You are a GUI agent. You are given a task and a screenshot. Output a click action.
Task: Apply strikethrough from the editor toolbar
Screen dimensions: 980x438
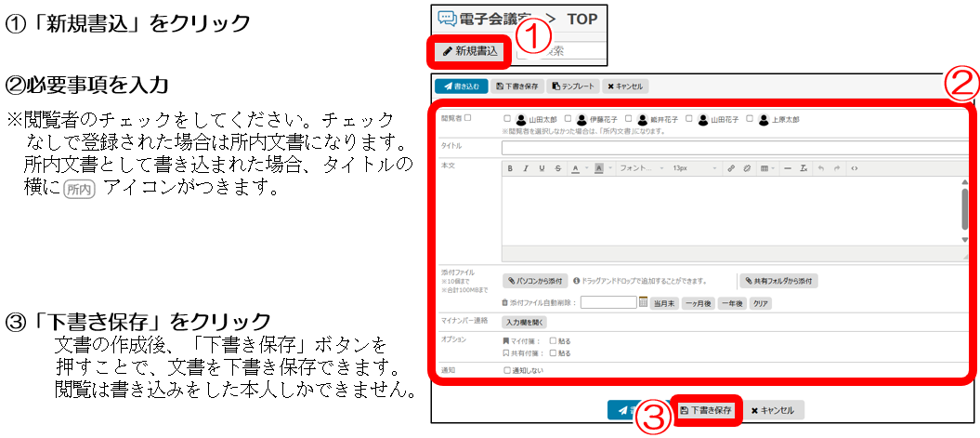point(557,168)
